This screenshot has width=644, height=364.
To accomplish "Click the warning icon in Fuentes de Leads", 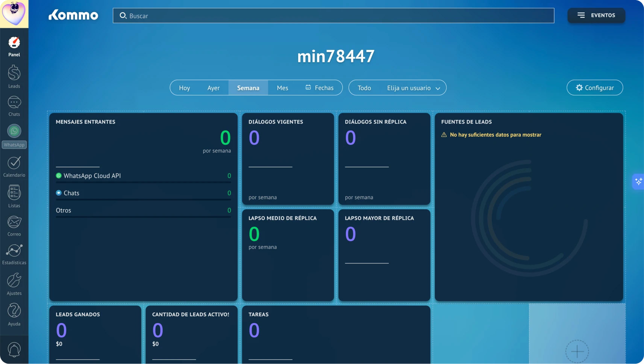I will [444, 134].
